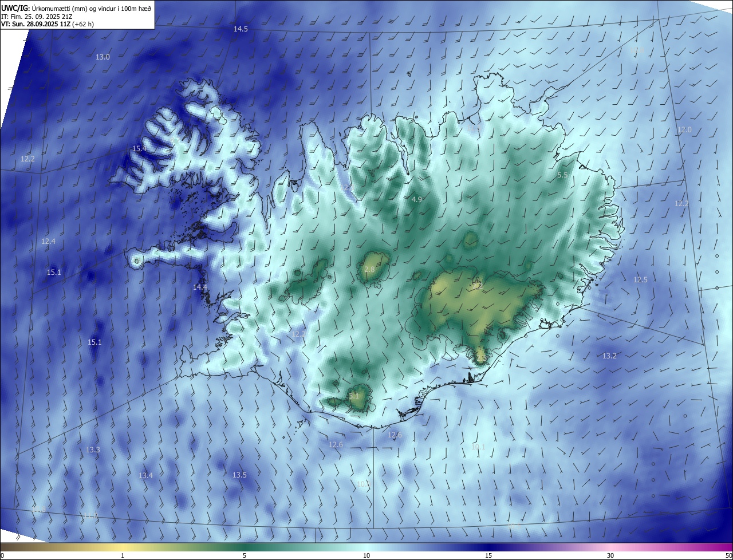Click the 12.0 value label on map
Image resolution: width=733 pixels, height=560 pixels.
coord(685,130)
